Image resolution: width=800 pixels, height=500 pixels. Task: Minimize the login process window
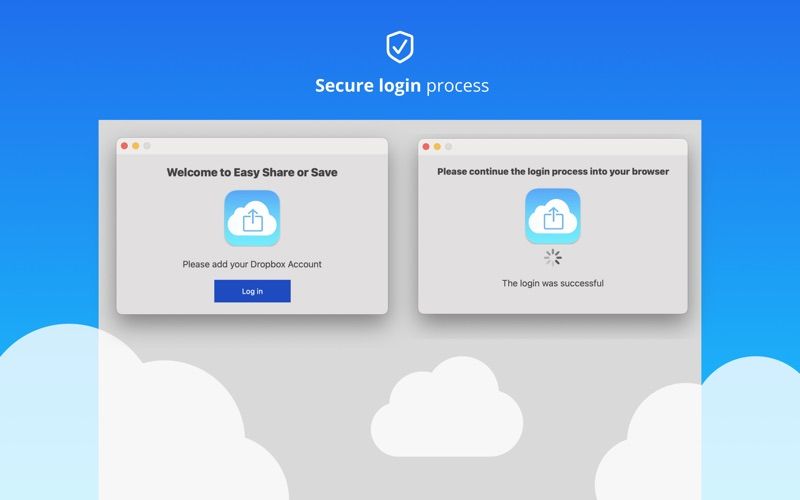pyautogui.click(x=437, y=146)
